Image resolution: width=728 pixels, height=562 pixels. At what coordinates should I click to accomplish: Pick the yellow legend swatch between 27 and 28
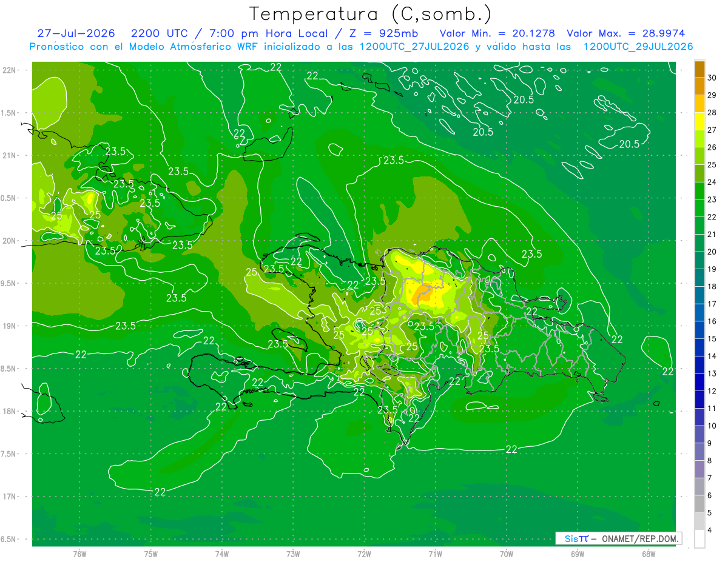point(699,121)
